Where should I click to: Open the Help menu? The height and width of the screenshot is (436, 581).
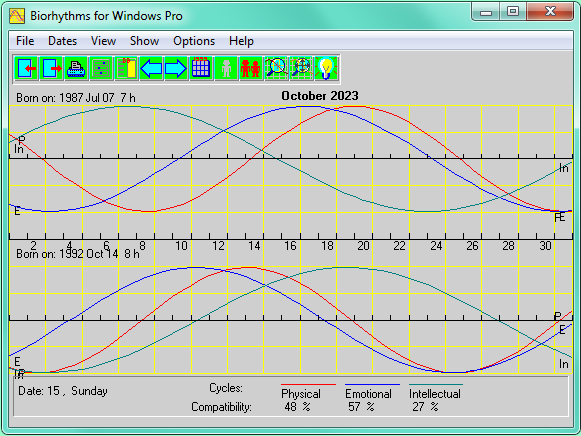[x=241, y=41]
